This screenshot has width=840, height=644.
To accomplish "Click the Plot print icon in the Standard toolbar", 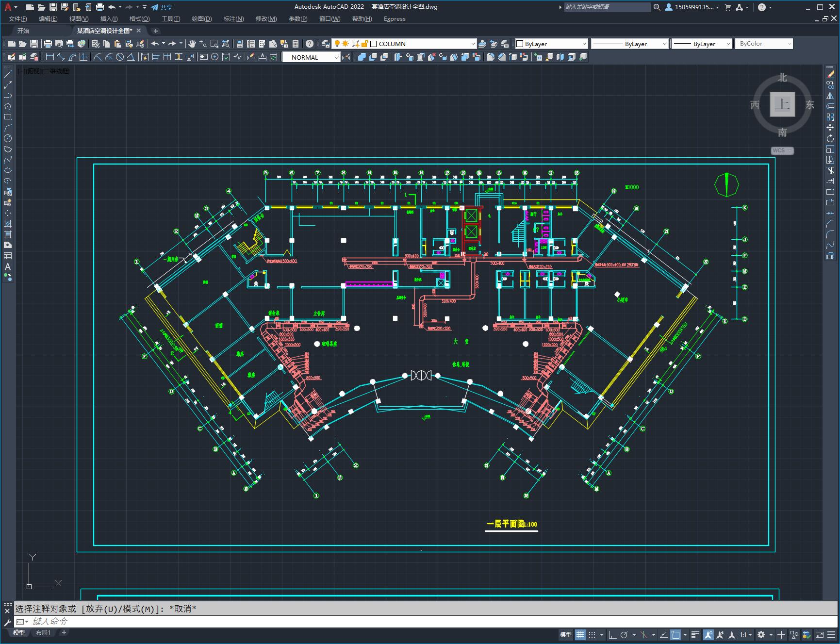I will (48, 44).
